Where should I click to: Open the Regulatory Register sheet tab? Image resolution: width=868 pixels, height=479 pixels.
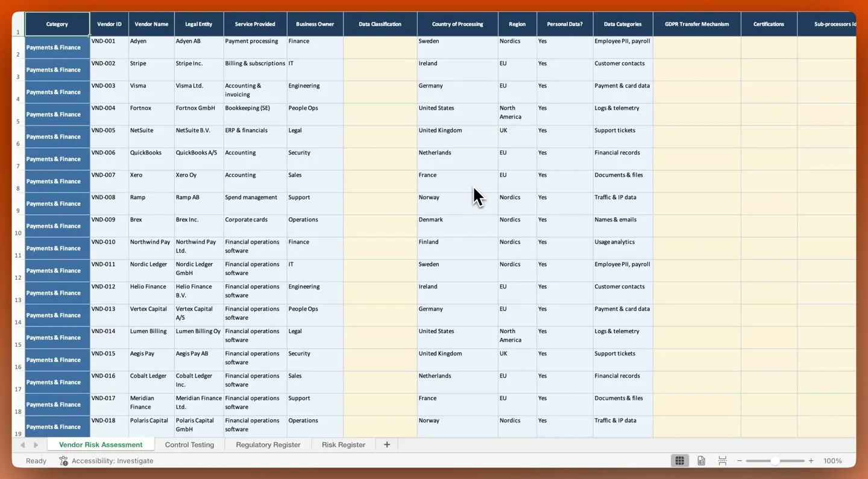(x=268, y=445)
